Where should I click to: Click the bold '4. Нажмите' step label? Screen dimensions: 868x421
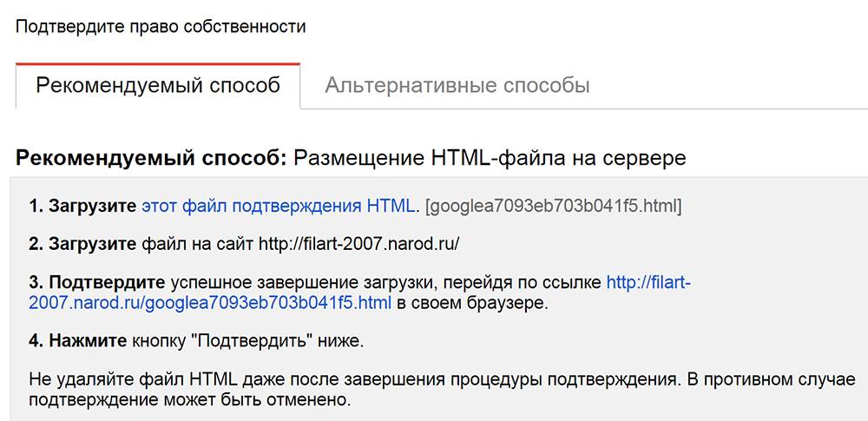coord(77,341)
